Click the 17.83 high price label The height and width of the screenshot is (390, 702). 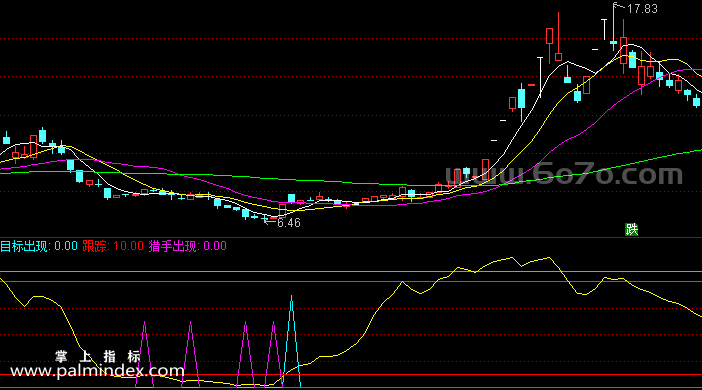point(642,9)
